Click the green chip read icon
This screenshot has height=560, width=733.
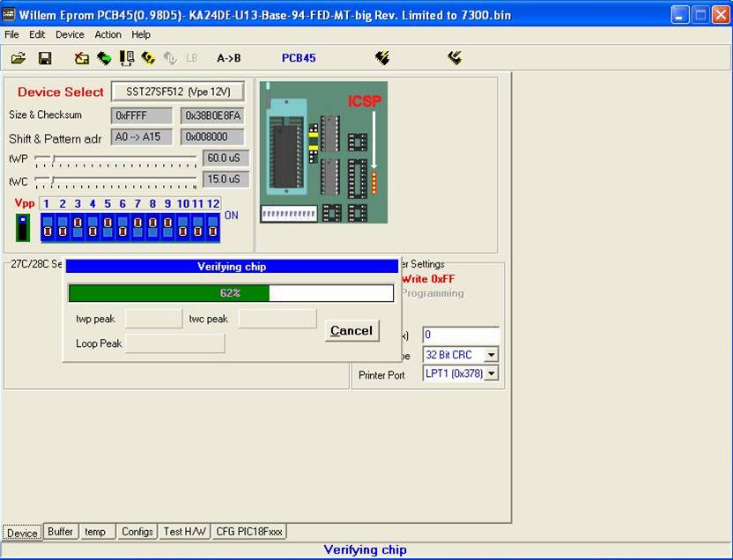coord(104,58)
